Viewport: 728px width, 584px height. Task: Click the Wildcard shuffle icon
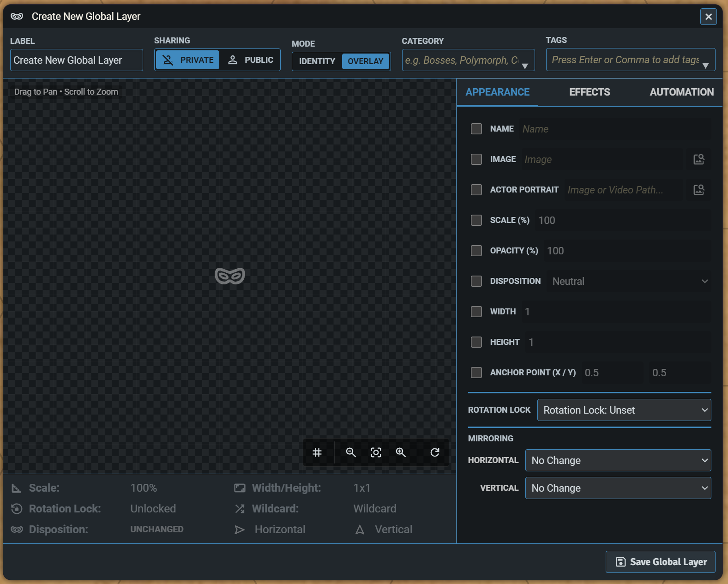[x=240, y=509]
